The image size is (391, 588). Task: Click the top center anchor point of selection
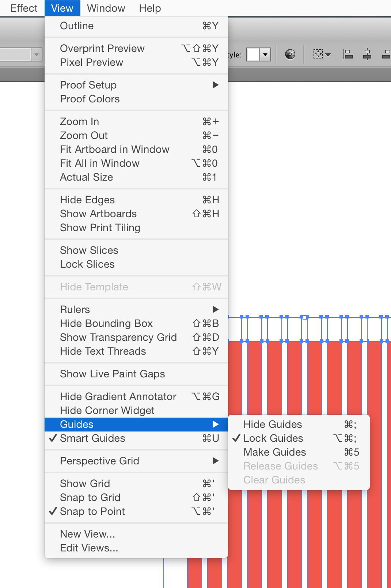(305, 317)
